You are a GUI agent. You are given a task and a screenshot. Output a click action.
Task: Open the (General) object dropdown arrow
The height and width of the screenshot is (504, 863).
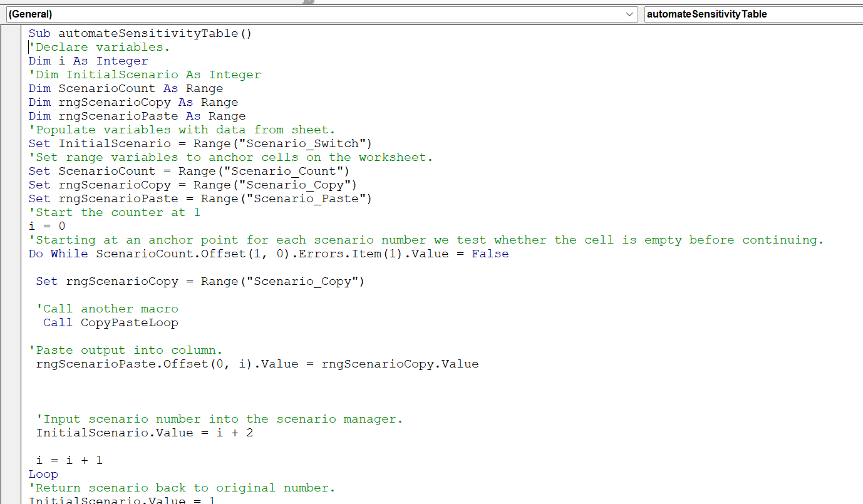tap(629, 14)
